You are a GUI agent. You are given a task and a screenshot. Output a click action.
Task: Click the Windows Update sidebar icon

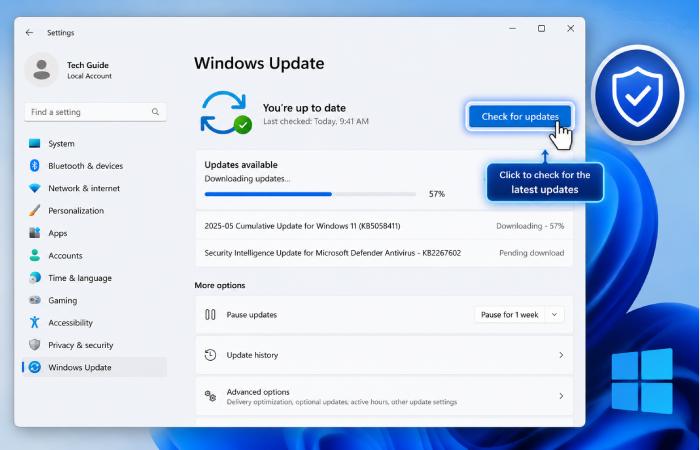[34, 367]
